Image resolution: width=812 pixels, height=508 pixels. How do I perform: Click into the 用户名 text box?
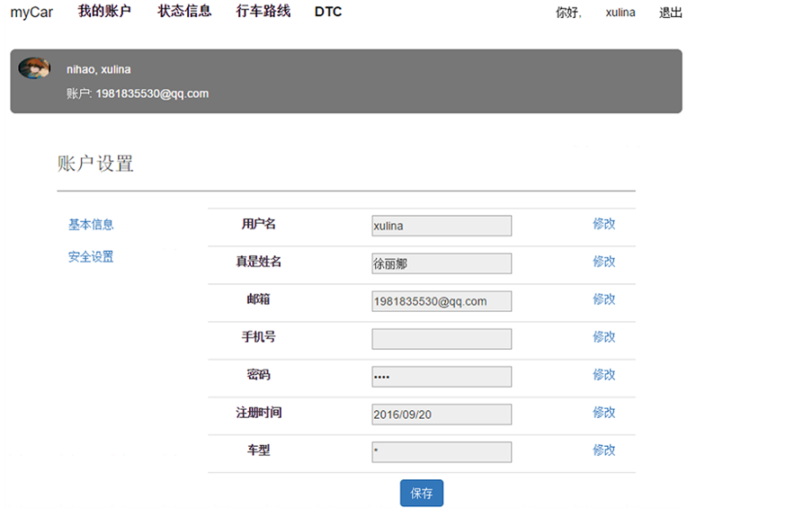442,226
